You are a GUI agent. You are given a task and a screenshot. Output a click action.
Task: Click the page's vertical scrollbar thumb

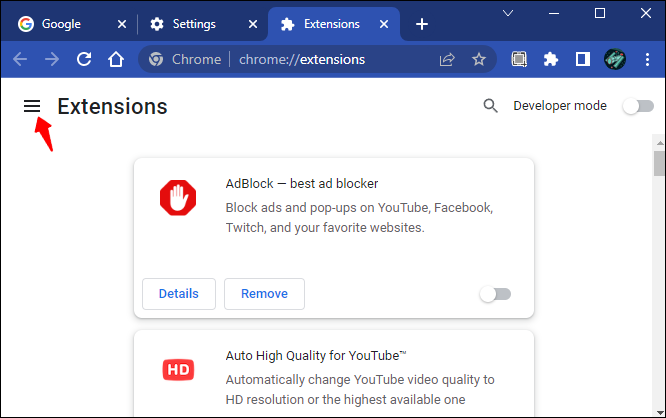click(x=659, y=163)
